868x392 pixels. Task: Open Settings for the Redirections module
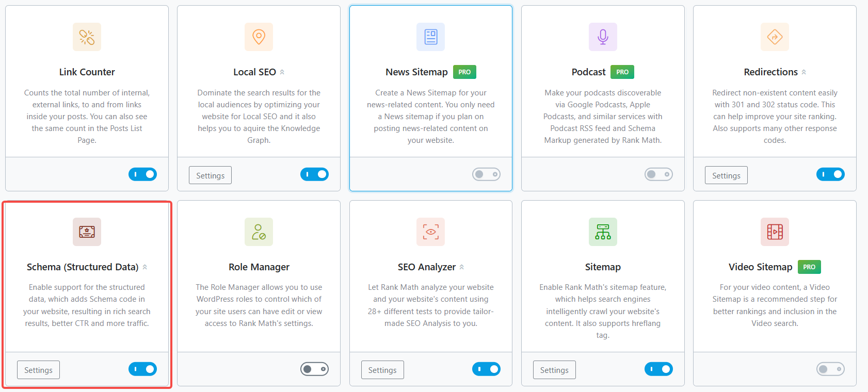pyautogui.click(x=726, y=175)
